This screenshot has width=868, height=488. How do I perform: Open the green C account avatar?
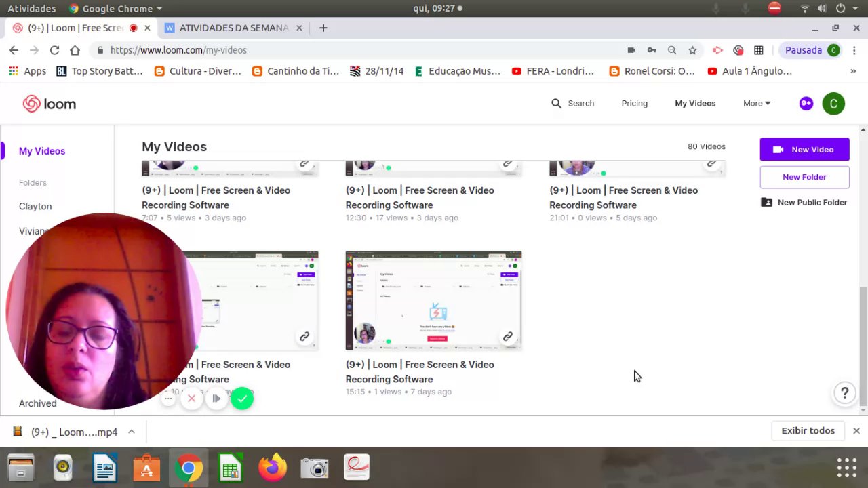(x=833, y=104)
